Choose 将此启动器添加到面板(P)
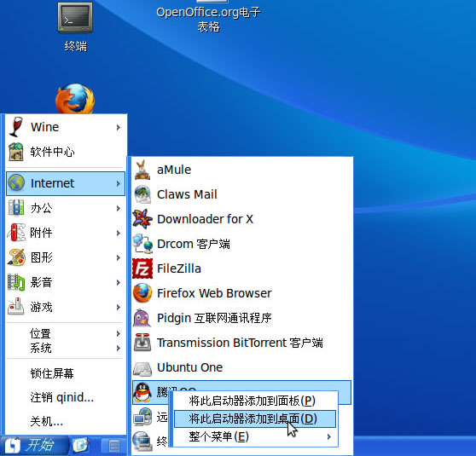This screenshot has height=456, width=476. click(x=255, y=401)
